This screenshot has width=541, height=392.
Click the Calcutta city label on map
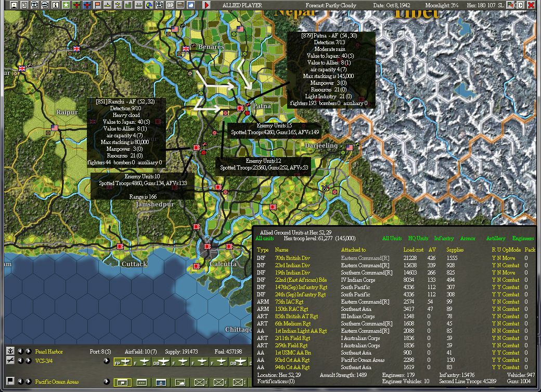click(x=223, y=264)
